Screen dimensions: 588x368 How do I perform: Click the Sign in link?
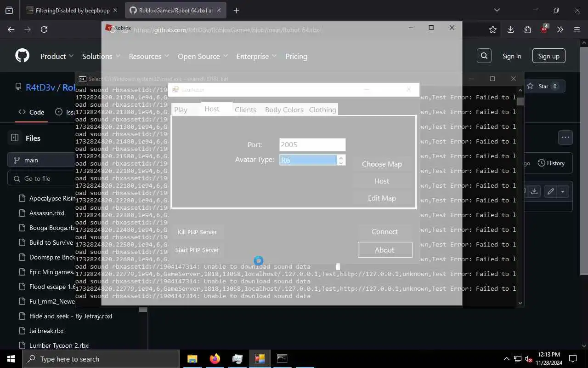click(512, 56)
